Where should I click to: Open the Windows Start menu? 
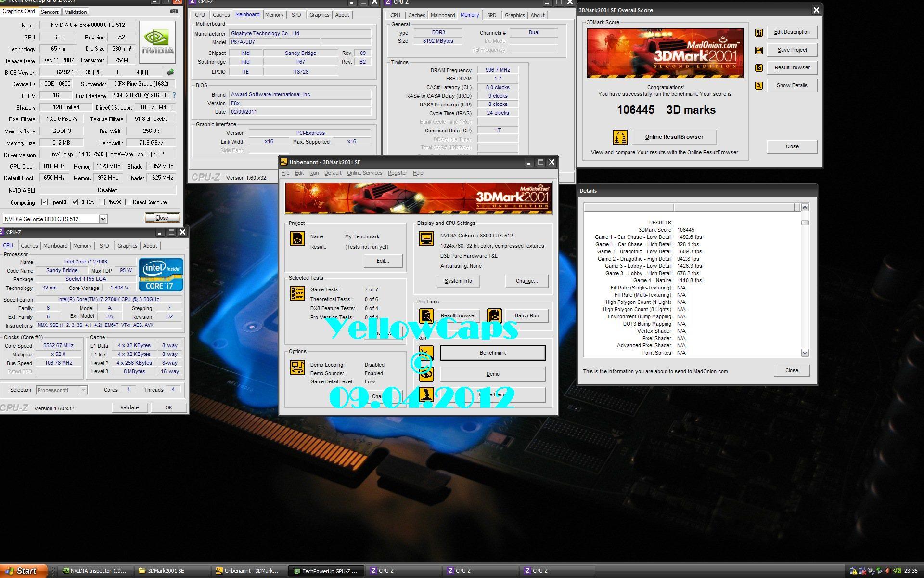(24, 571)
